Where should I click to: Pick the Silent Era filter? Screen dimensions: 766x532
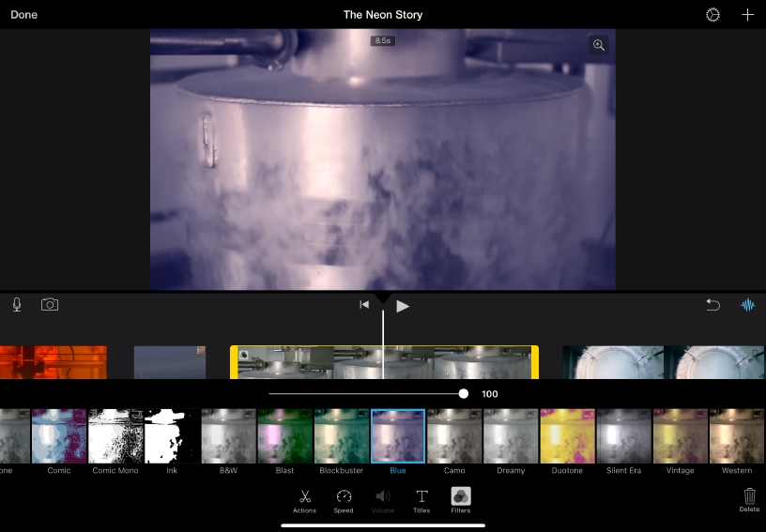tap(623, 436)
